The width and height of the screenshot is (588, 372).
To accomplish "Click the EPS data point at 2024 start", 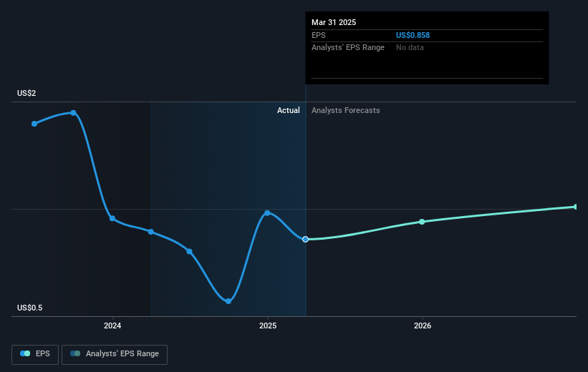I will pyautogui.click(x=112, y=218).
